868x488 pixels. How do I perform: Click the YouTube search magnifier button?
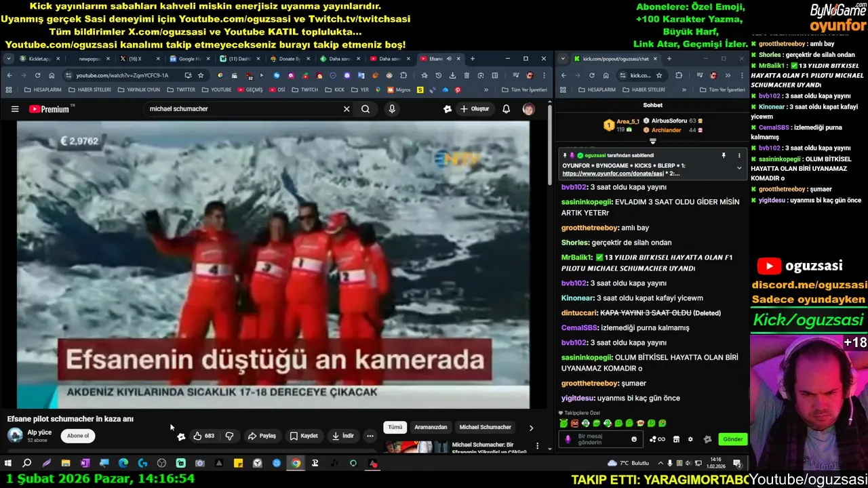(366, 108)
